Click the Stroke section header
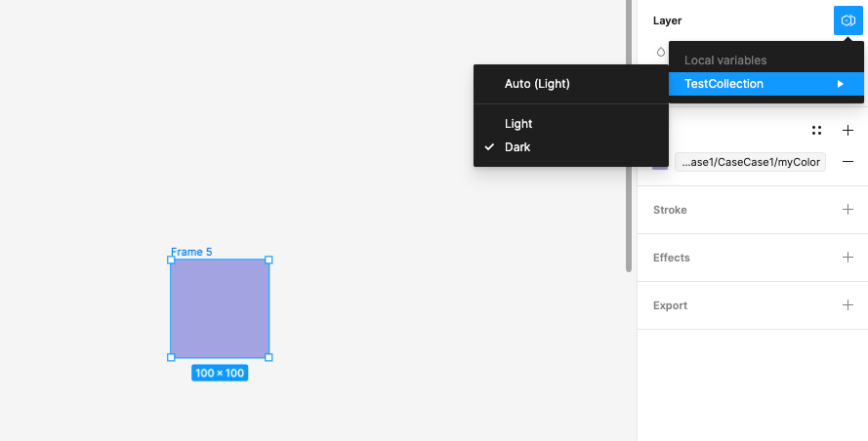868x441 pixels. pyautogui.click(x=670, y=210)
